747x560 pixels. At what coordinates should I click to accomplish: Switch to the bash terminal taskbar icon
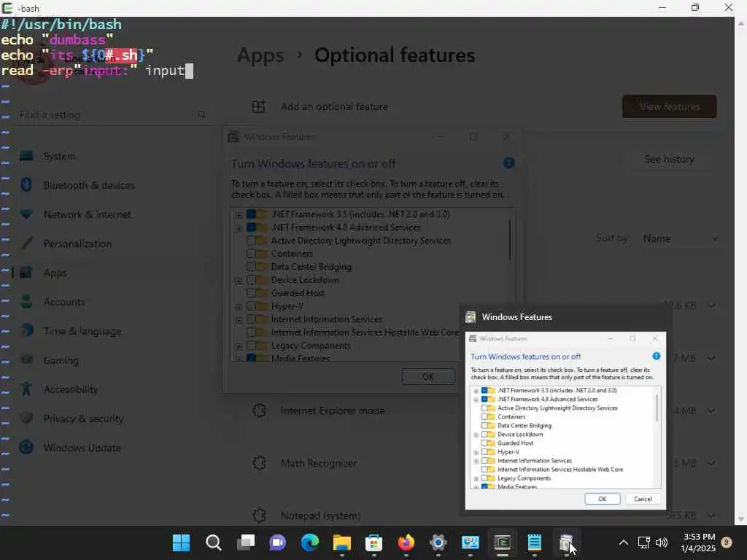coord(502,542)
